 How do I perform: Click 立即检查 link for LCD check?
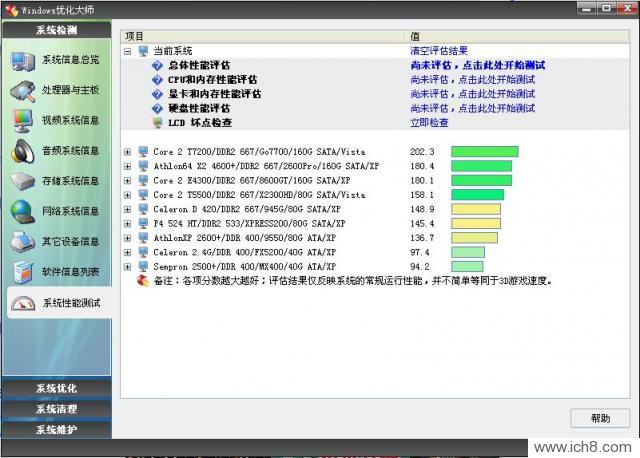pos(429,122)
